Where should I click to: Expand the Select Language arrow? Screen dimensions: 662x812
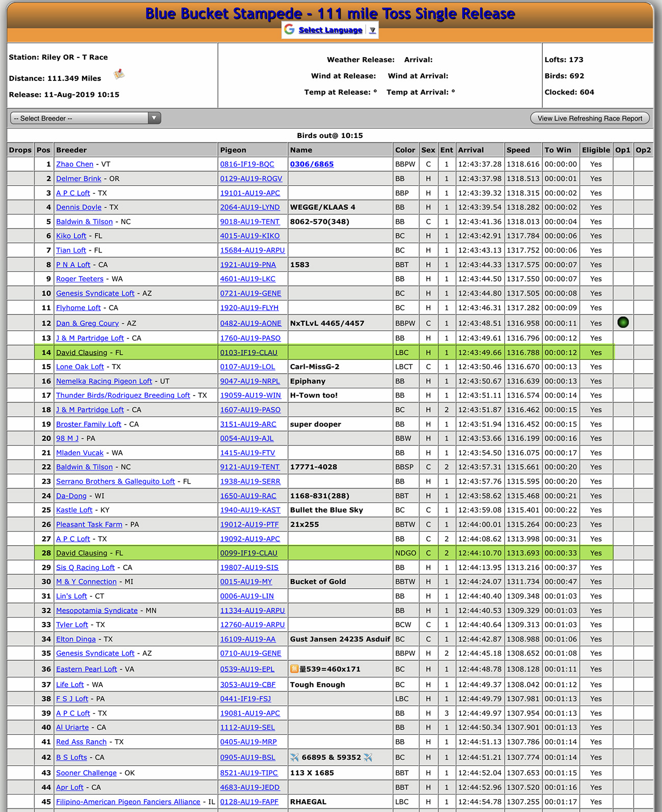(x=372, y=30)
